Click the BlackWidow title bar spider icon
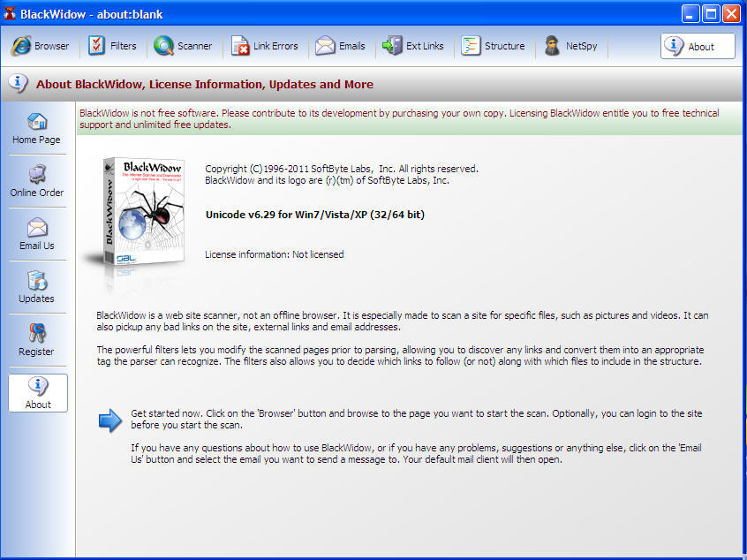Viewport: 747px width, 560px height. tap(9, 14)
